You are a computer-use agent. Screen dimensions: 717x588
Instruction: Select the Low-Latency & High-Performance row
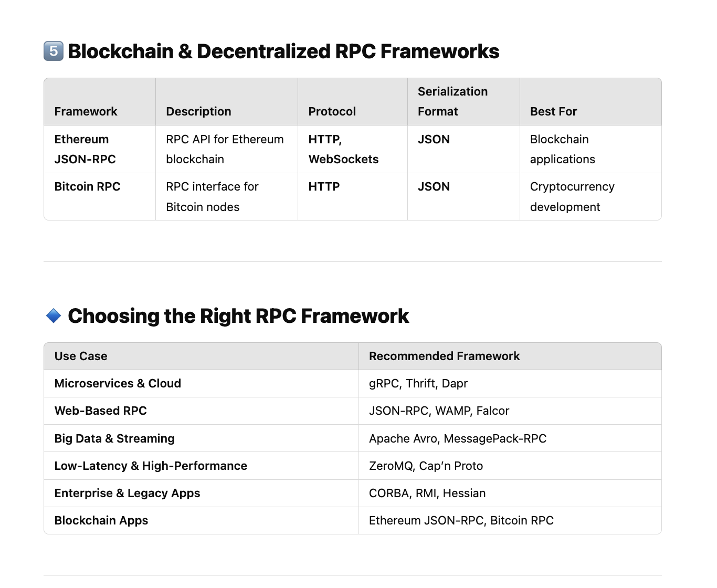click(x=151, y=466)
